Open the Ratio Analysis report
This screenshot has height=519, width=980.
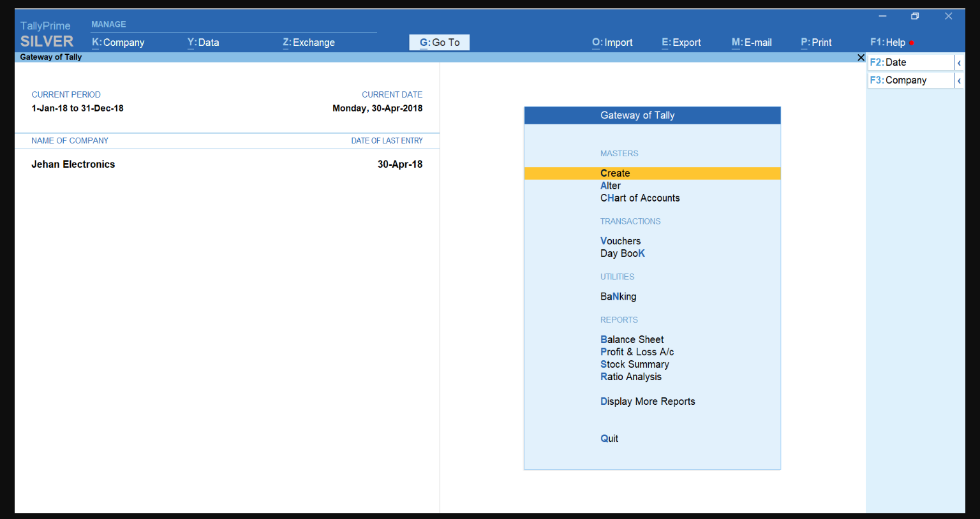(x=630, y=377)
